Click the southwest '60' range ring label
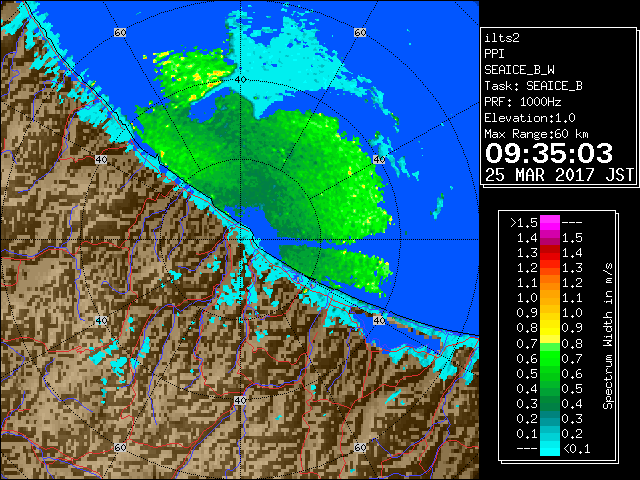This screenshot has width=640, height=480. click(x=120, y=448)
